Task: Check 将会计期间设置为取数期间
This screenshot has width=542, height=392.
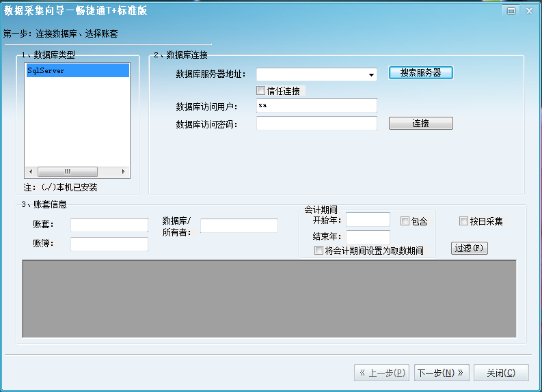Action: [319, 251]
